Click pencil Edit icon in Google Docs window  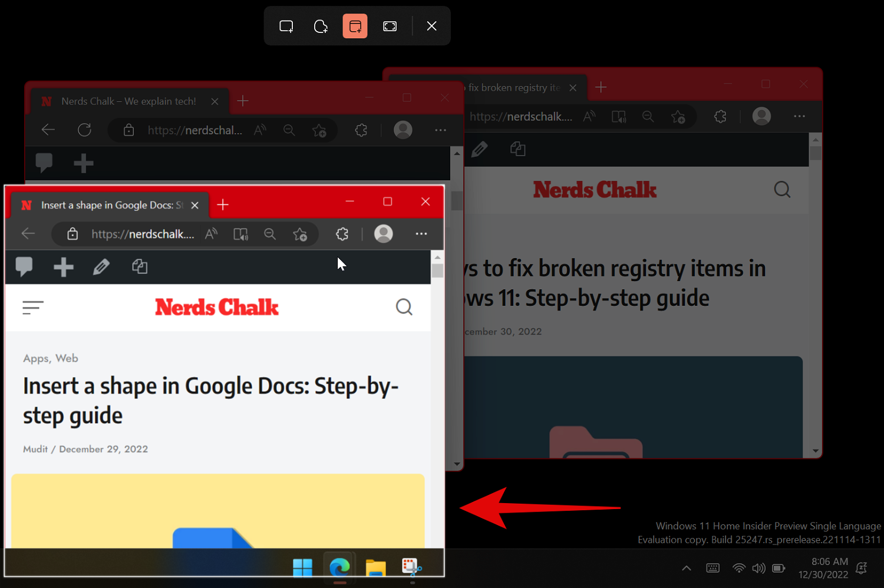[101, 267]
